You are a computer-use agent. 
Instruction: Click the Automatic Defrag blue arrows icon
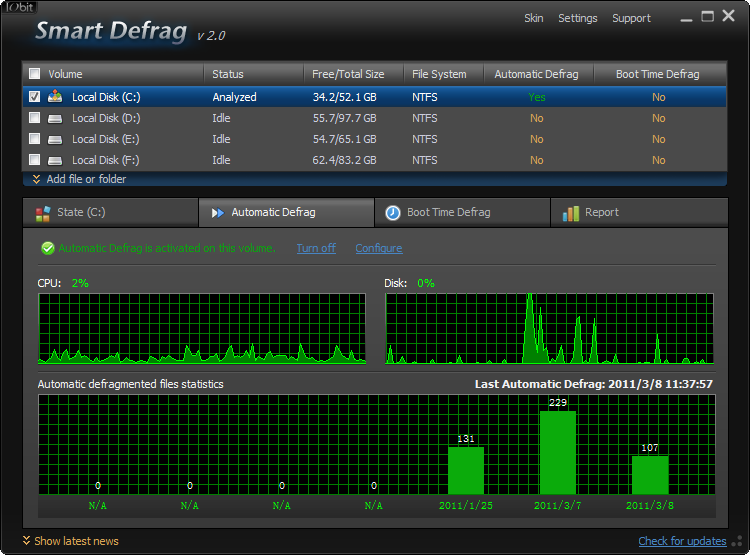tap(218, 213)
